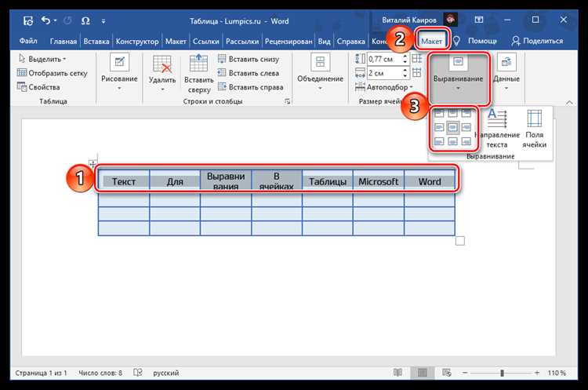Open the Вставка ribbon tab
The image size is (588, 390).
click(x=96, y=42)
